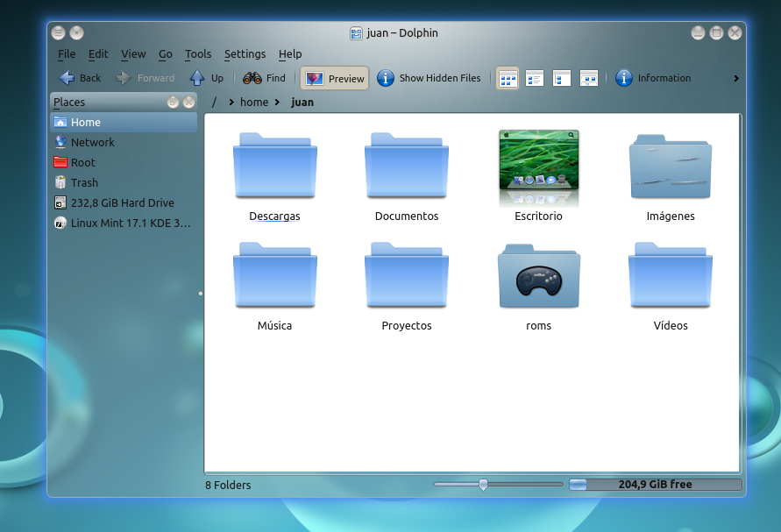Switch to Compact view mode
The image size is (781, 532).
click(535, 78)
